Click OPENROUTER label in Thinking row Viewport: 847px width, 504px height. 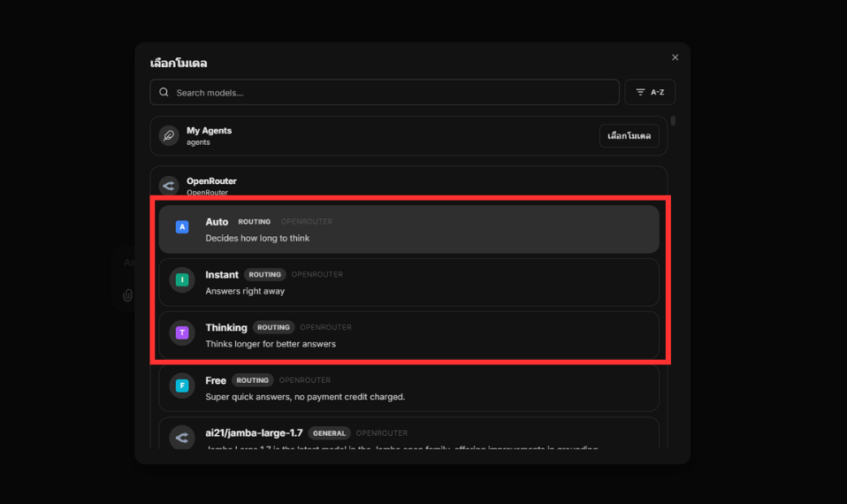point(325,327)
